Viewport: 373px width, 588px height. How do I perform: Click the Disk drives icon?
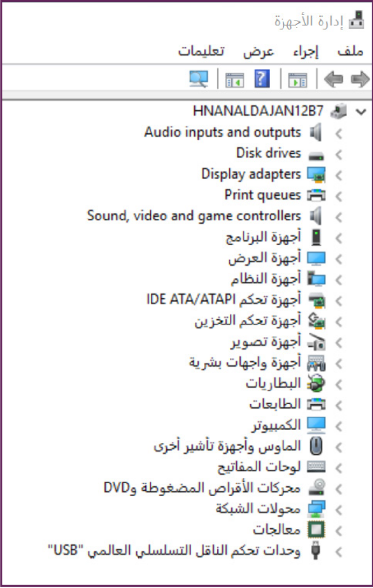(x=316, y=154)
